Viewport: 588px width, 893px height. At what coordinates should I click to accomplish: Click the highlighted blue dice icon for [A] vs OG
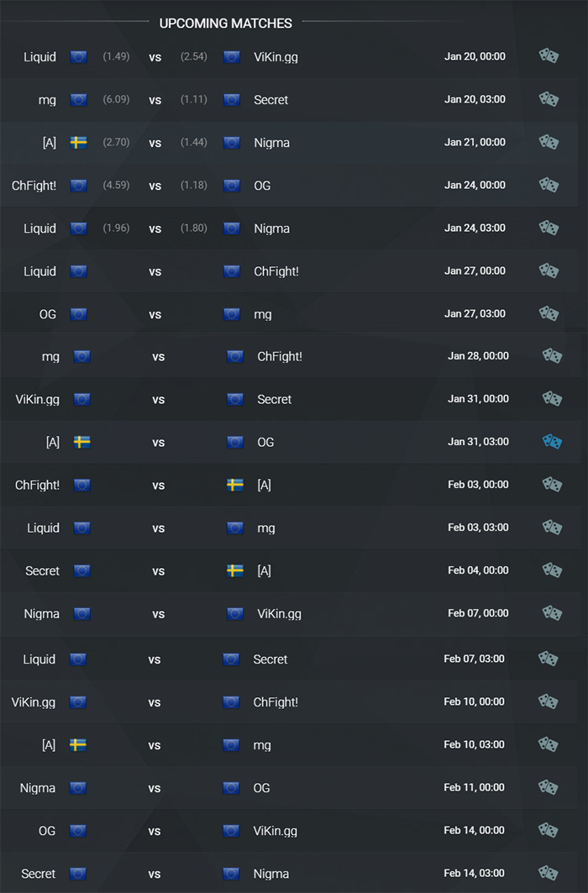[552, 441]
